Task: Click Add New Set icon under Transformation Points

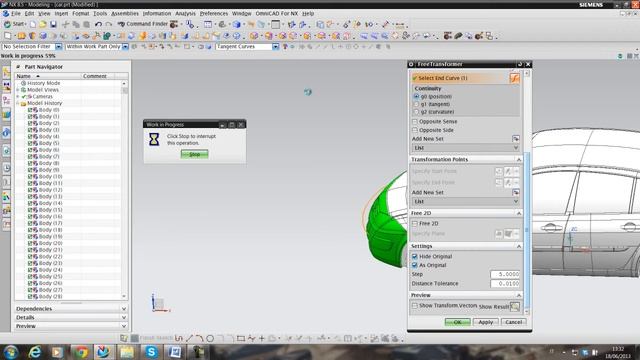Action: point(516,192)
